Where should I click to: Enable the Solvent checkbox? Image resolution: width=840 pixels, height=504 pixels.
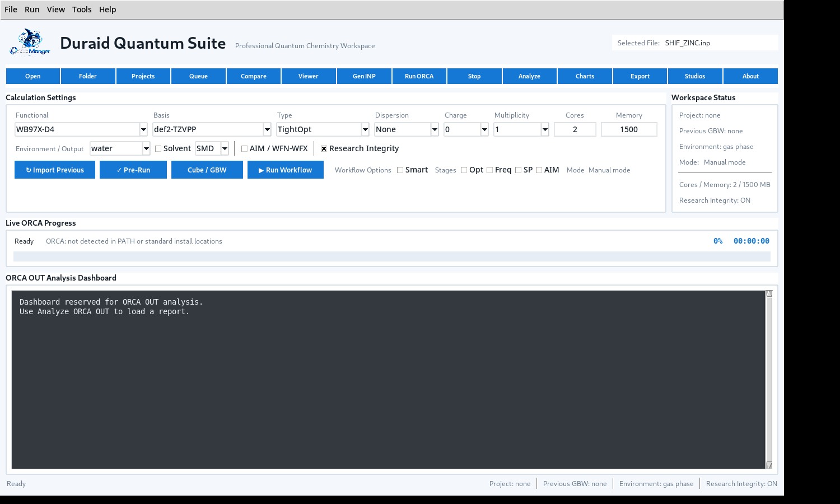pos(158,148)
